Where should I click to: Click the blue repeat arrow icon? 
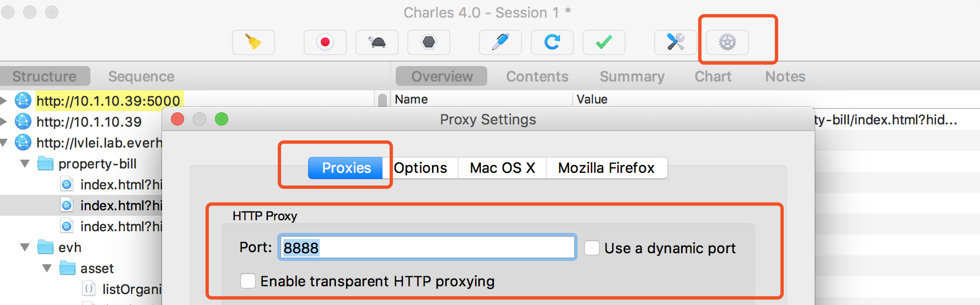tap(552, 42)
